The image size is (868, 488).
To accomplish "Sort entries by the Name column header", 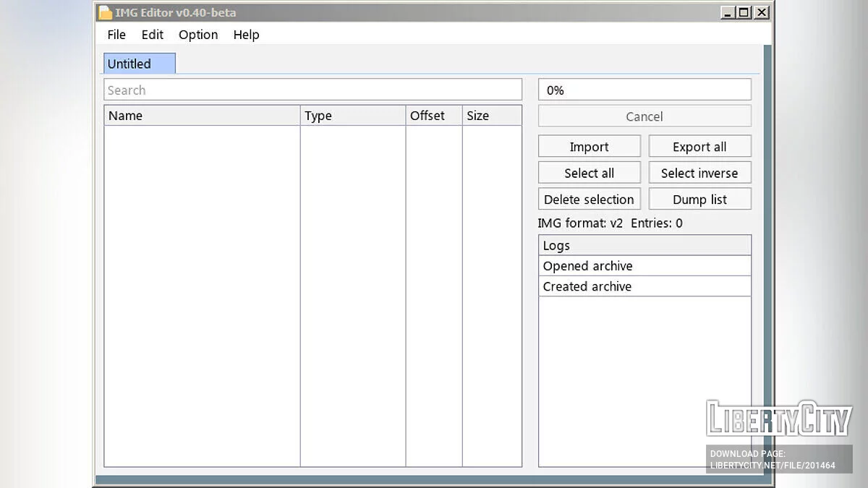I will 202,116.
